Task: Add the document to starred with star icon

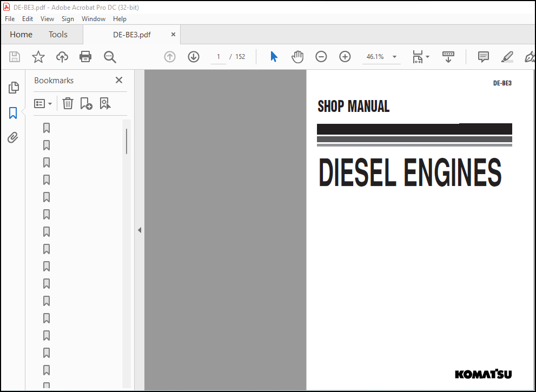Action: [38, 57]
